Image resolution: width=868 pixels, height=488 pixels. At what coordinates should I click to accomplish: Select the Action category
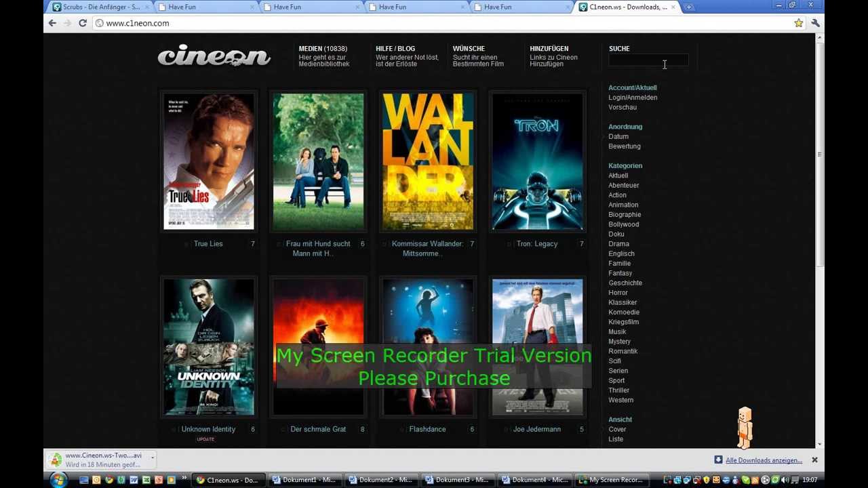(617, 195)
